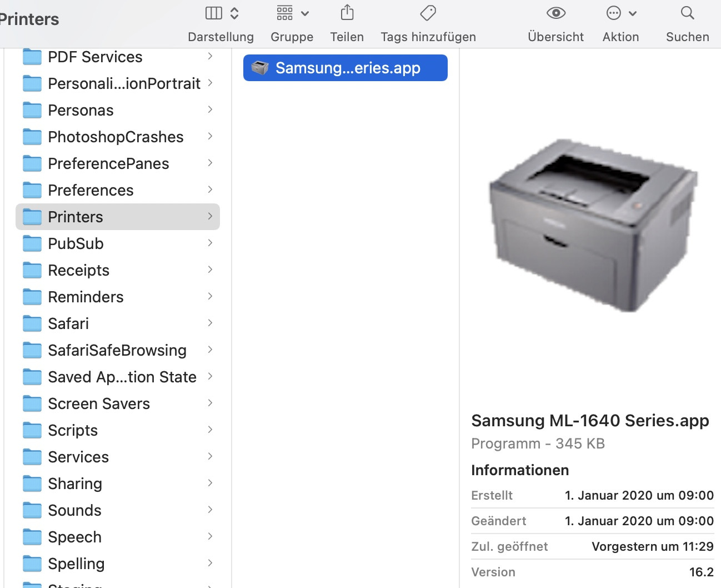Click the Speech folder icon

click(32, 537)
